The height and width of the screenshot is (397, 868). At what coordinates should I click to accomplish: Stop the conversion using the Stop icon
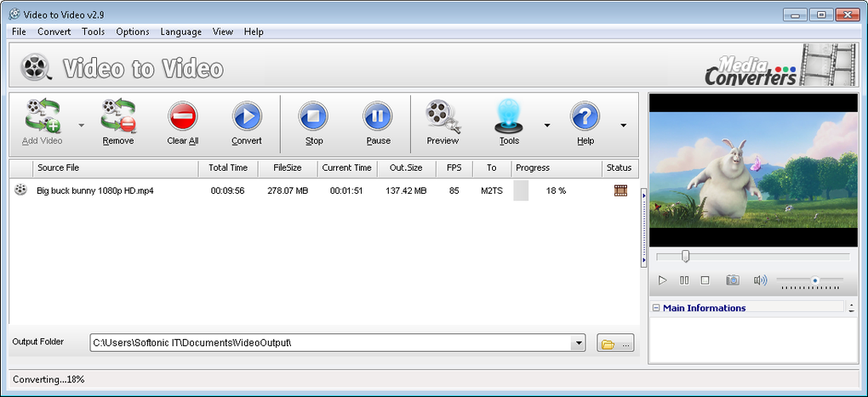(313, 117)
